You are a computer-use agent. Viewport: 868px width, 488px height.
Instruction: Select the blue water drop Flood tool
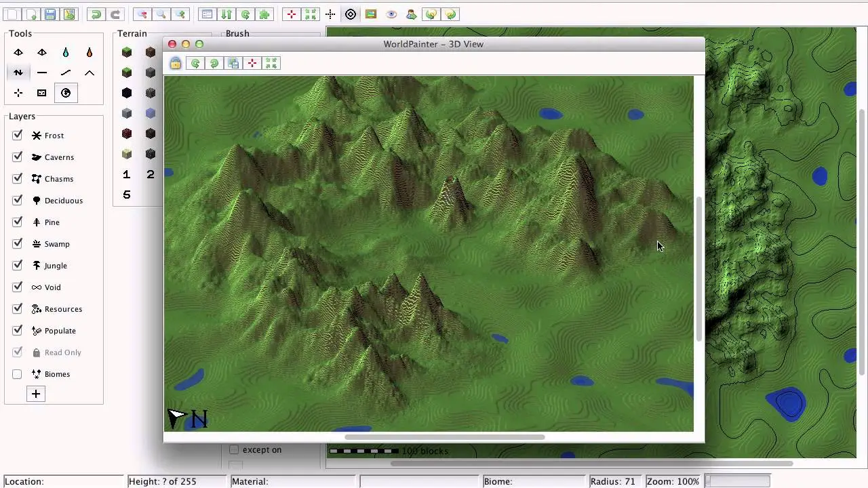click(x=66, y=52)
